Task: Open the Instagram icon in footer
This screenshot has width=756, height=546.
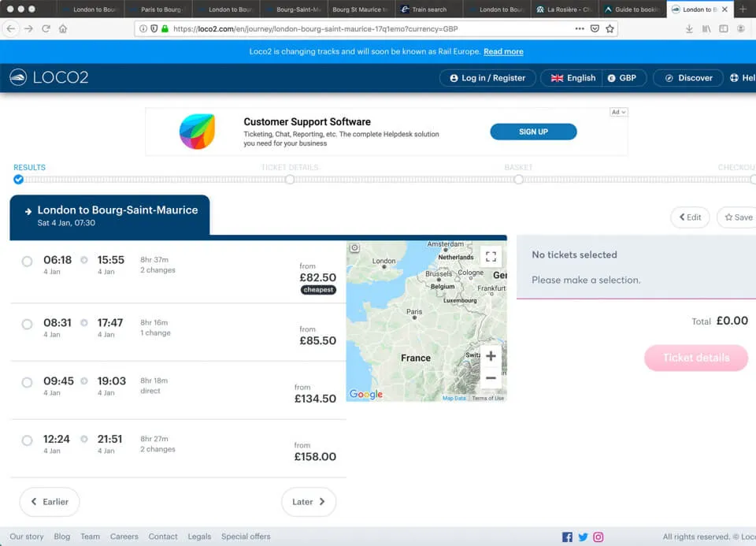Action: pyautogui.click(x=598, y=537)
